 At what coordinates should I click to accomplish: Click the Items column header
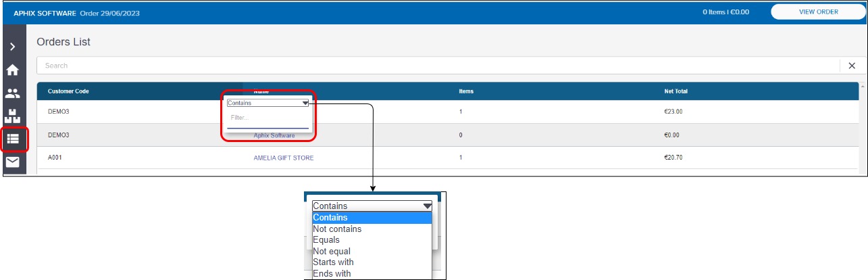(466, 91)
